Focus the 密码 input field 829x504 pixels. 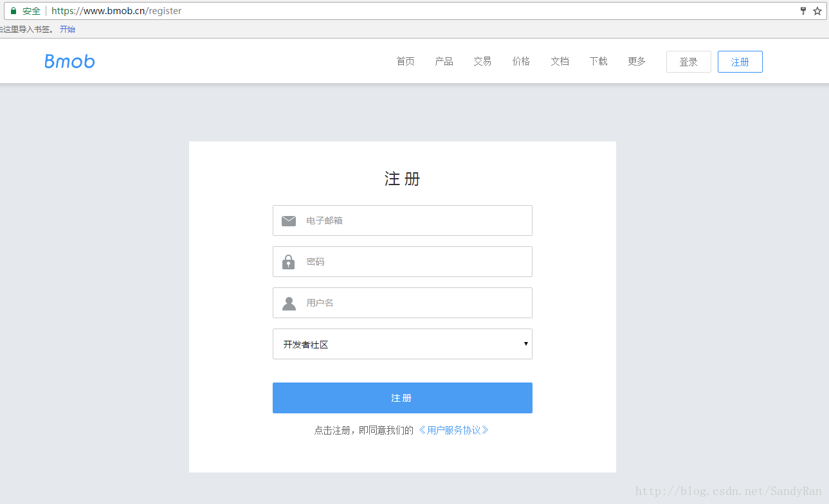[403, 262]
